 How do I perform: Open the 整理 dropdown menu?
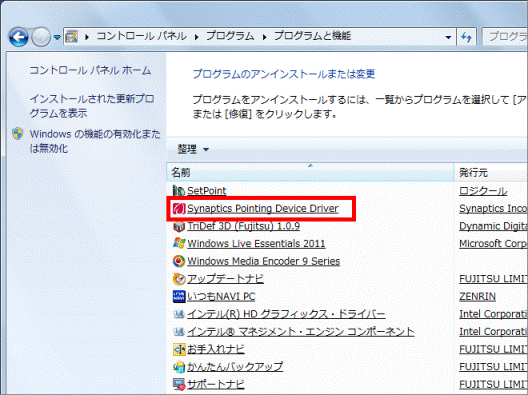tap(193, 149)
